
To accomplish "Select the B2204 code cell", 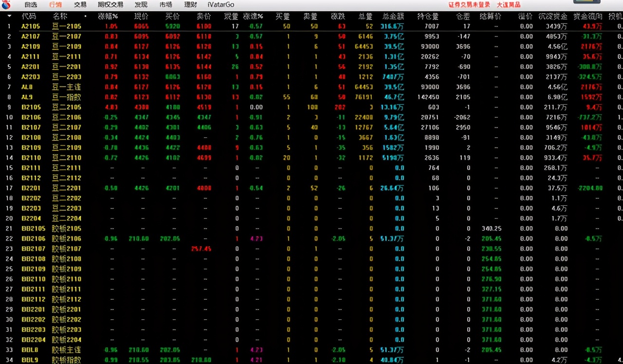I will (x=31, y=218).
